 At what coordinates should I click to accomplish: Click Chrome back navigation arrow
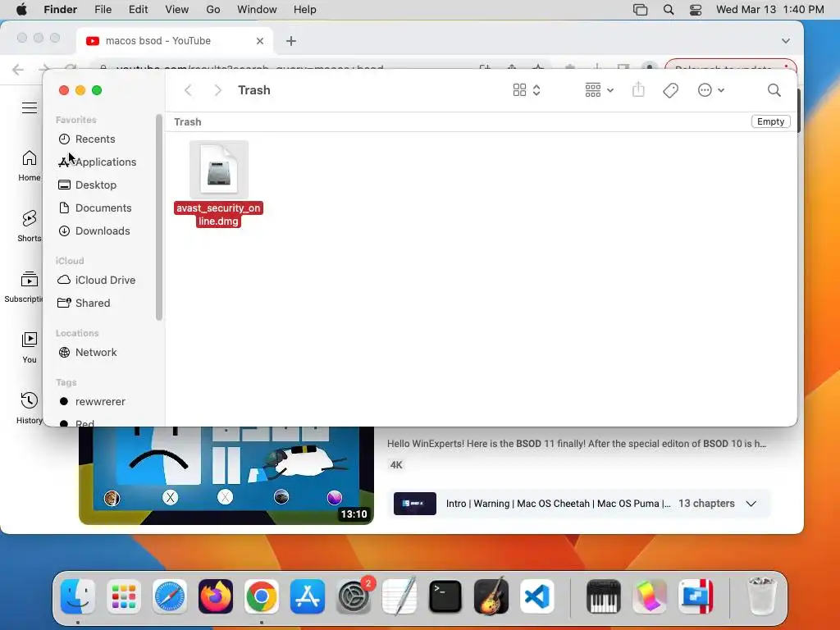coord(18,69)
